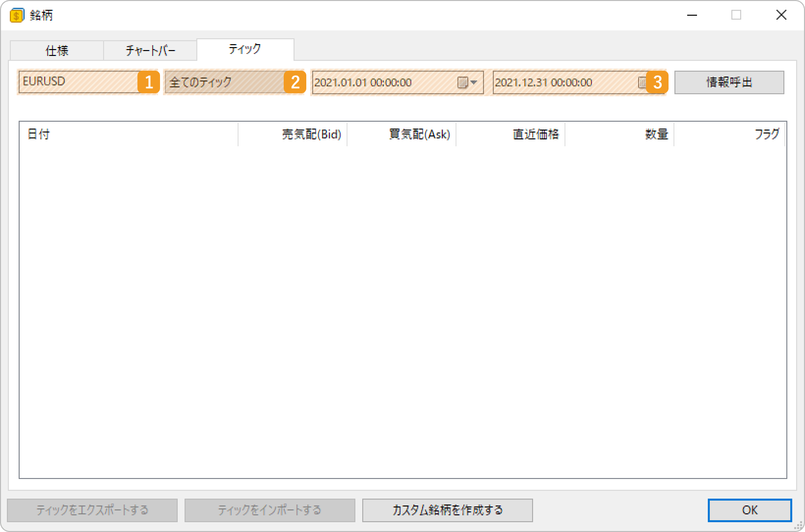Close the 銘柄 window

pos(781,15)
